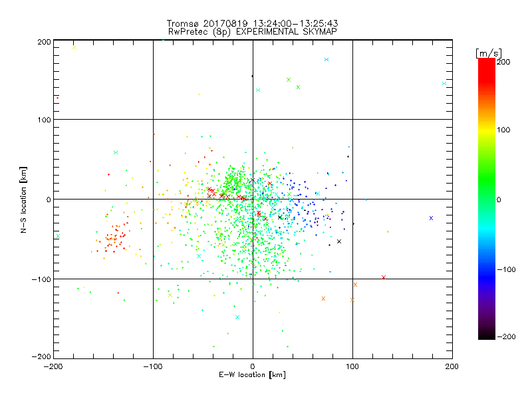Viewport: 532px width, 399px height.
Task: Click the light blue cross at upper right corner
Action: pyautogui.click(x=444, y=84)
